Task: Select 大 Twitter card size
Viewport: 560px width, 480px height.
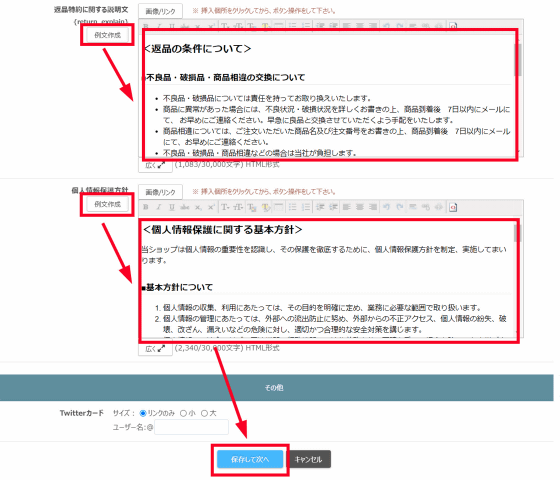Action: tap(204, 413)
